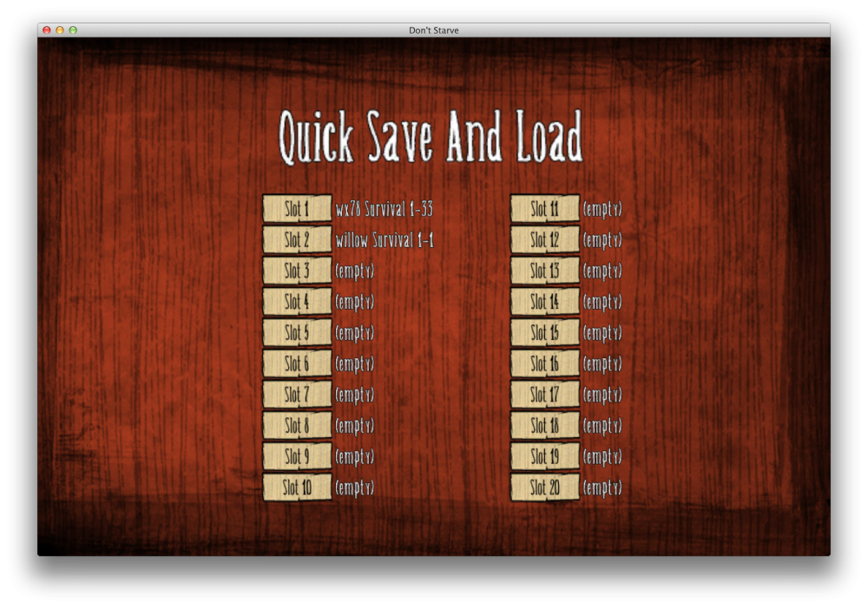Screen dimensions: 868x608
Task: Pick the Slot 10 button
Action: (x=297, y=487)
